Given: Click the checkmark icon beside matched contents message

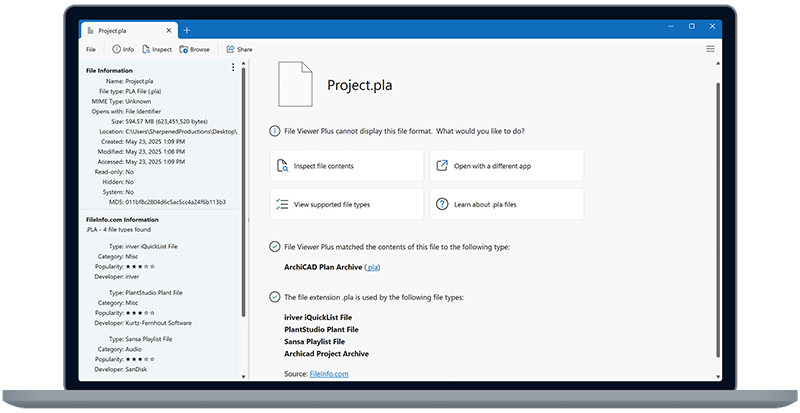Looking at the screenshot, I should click(x=274, y=247).
